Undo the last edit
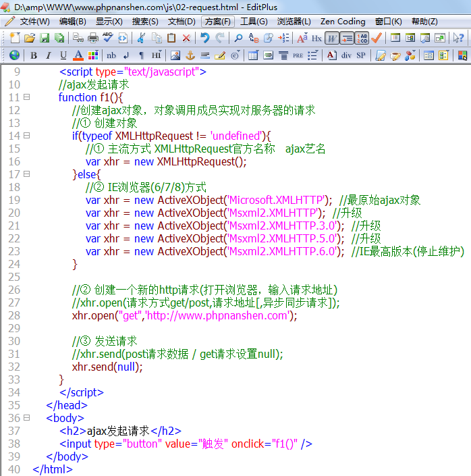Image resolution: width=471 pixels, height=476 pixels. (x=205, y=38)
